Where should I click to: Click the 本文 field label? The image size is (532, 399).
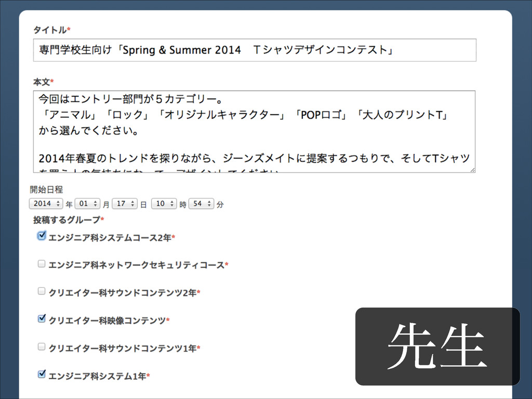tap(42, 82)
